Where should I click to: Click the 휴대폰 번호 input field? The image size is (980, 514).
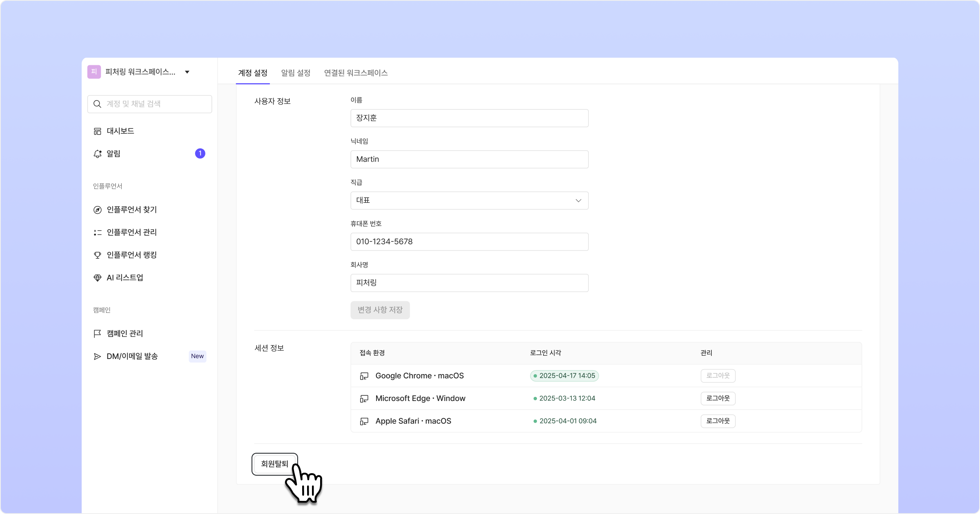tap(469, 242)
